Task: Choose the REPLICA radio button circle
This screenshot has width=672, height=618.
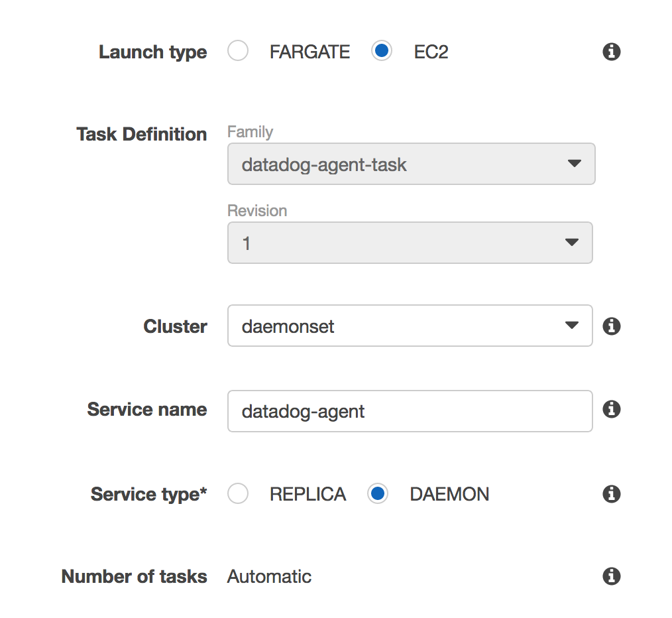Action: click(x=238, y=494)
